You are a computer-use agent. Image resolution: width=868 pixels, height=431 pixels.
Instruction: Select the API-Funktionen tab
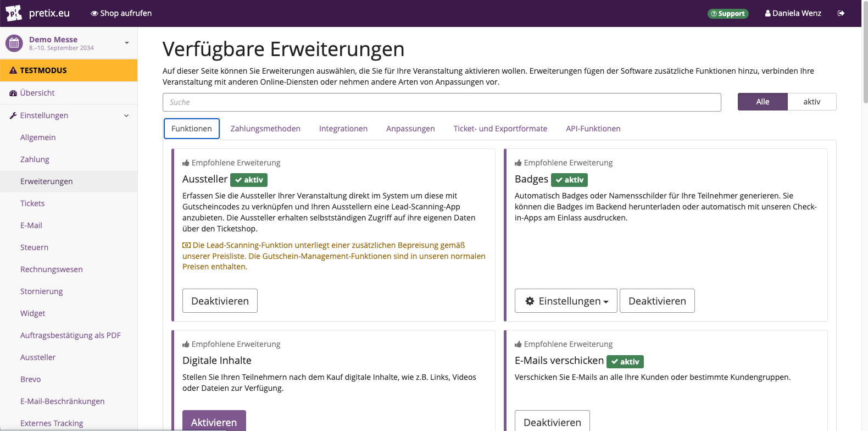tap(593, 129)
